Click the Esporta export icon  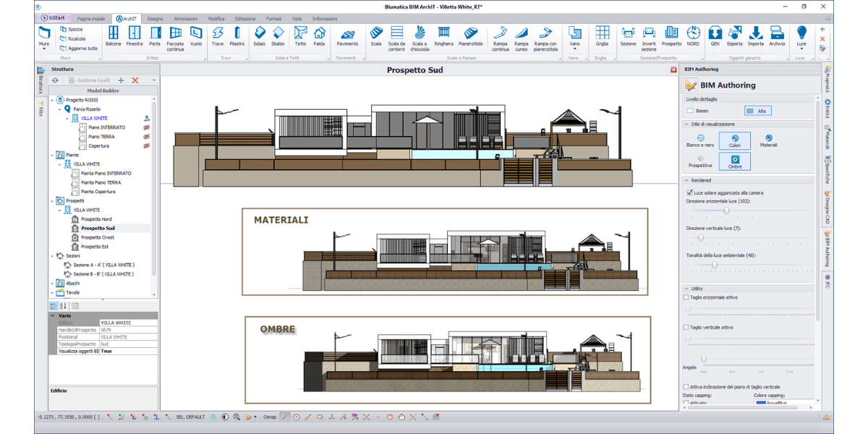coord(735,35)
